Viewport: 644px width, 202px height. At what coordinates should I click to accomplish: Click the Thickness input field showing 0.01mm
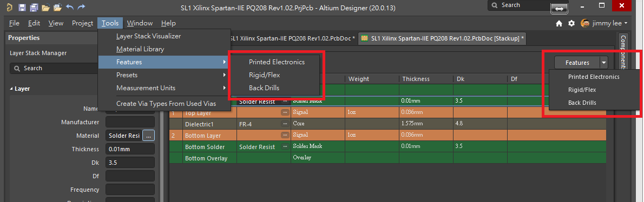[x=130, y=149]
